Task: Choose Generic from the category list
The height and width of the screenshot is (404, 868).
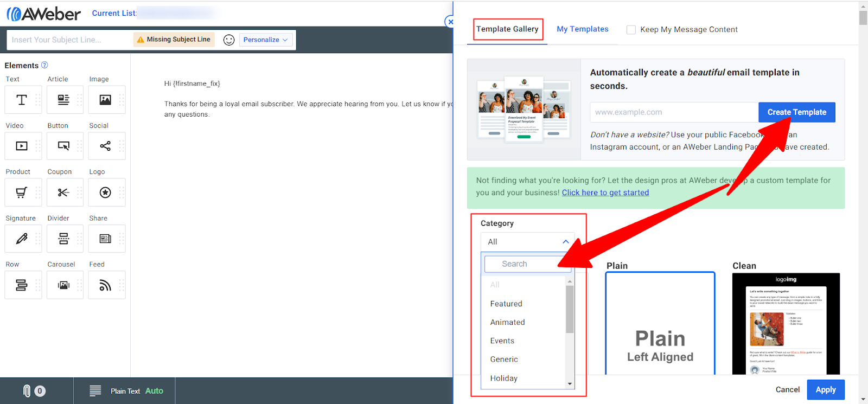Action: 504,359
